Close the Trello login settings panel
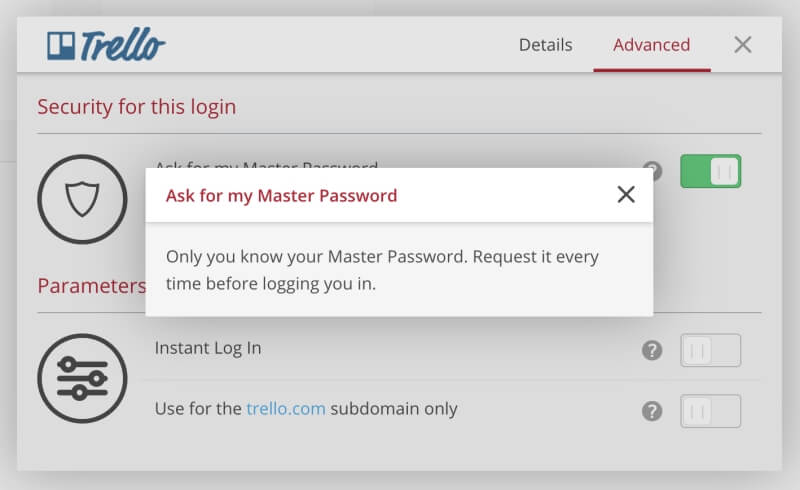Image resolution: width=800 pixels, height=490 pixels. pos(742,44)
